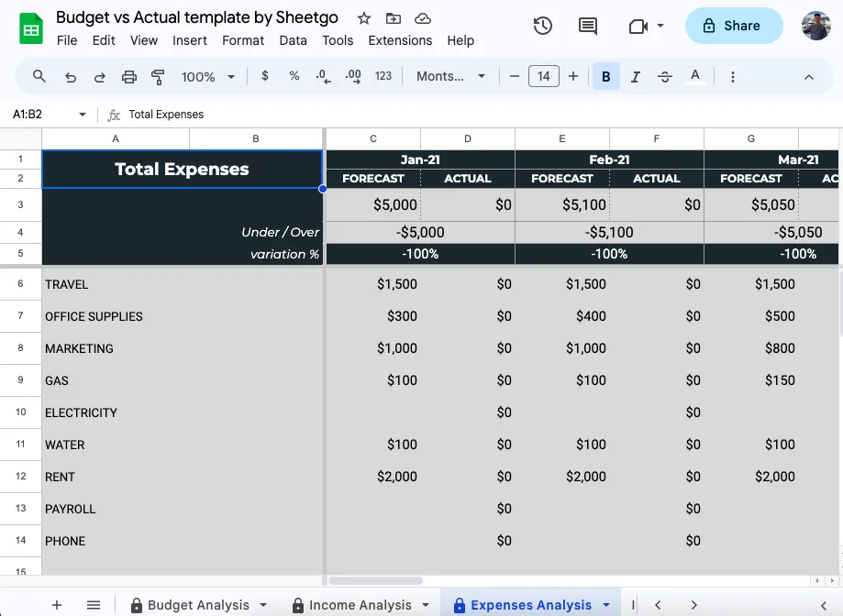843x616 pixels.
Task: Undo the last action
Action: [71, 77]
